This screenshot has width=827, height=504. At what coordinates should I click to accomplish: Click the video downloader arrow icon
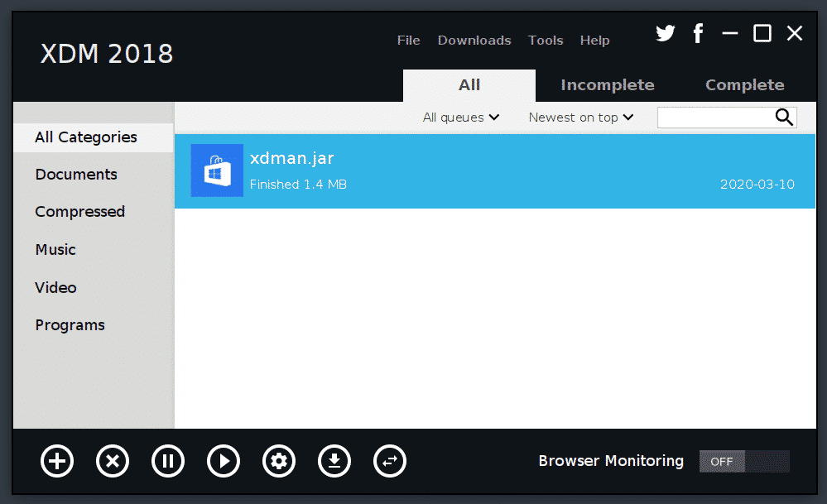[x=334, y=461]
